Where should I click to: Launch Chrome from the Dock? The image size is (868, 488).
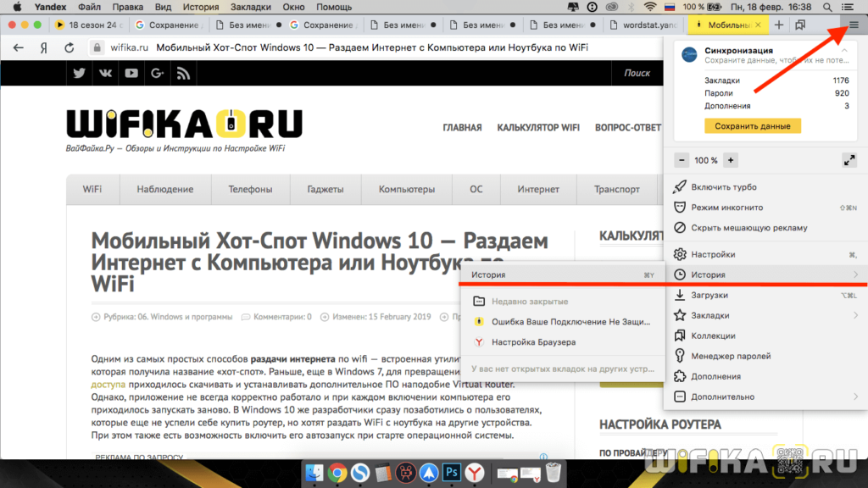pyautogui.click(x=337, y=473)
